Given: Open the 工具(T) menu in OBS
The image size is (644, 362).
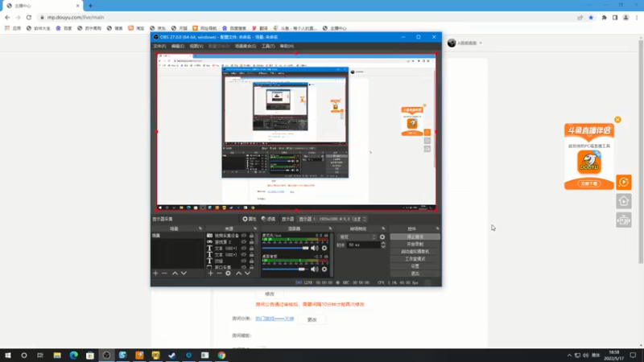Looking at the screenshot, I should click(x=268, y=47).
